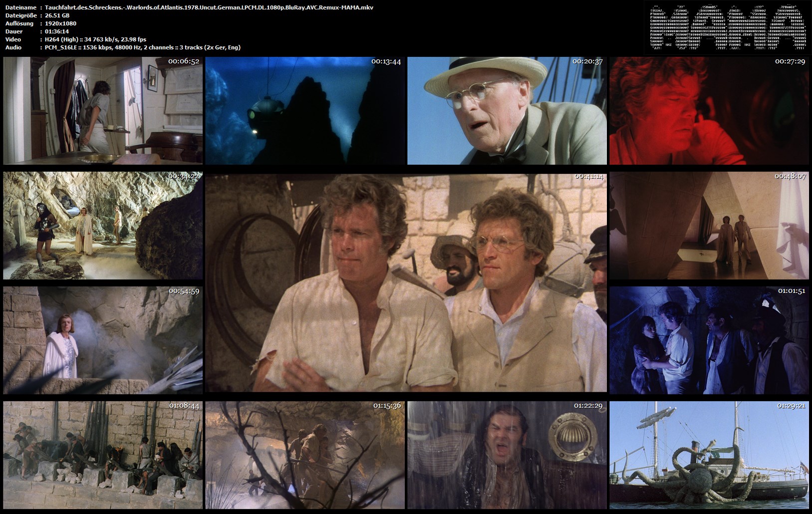This screenshot has width=812, height=514.
Task: Click the 00:06:52 timestamp
Action: pos(184,61)
